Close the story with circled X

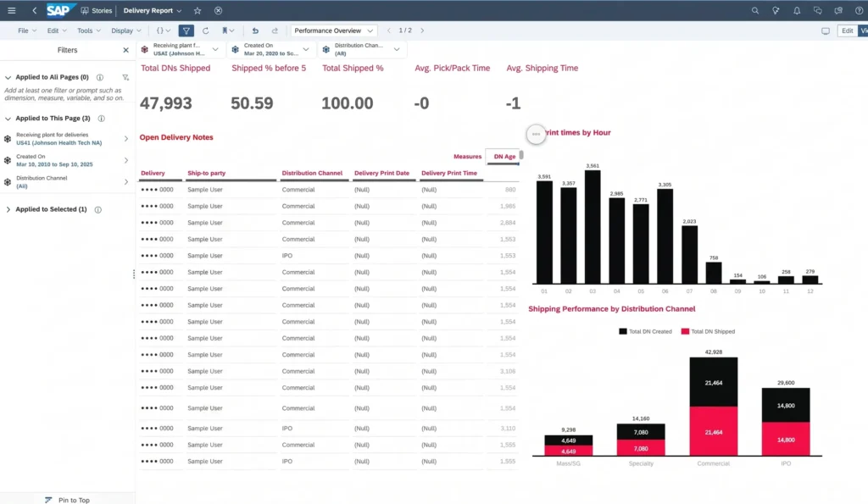[x=218, y=10]
